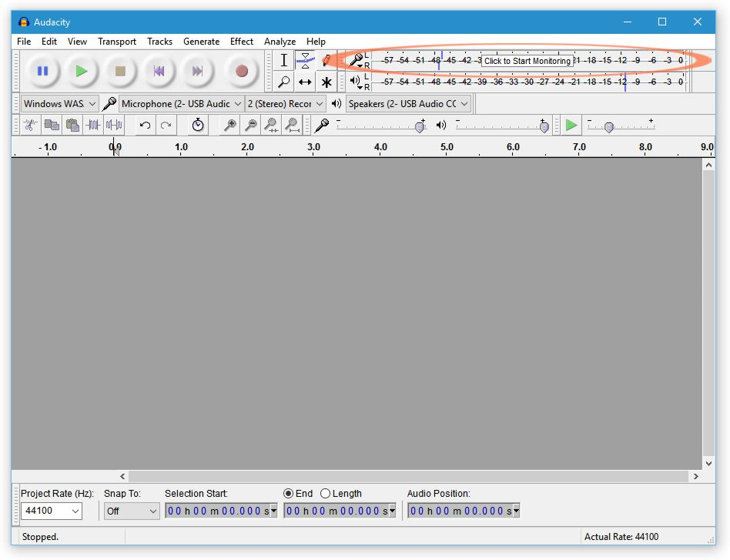
Task: Click the playback level meter bar
Action: pyautogui.click(x=529, y=82)
